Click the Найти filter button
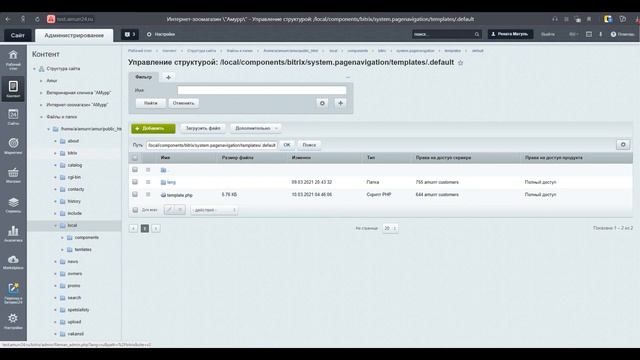 pos(151,103)
